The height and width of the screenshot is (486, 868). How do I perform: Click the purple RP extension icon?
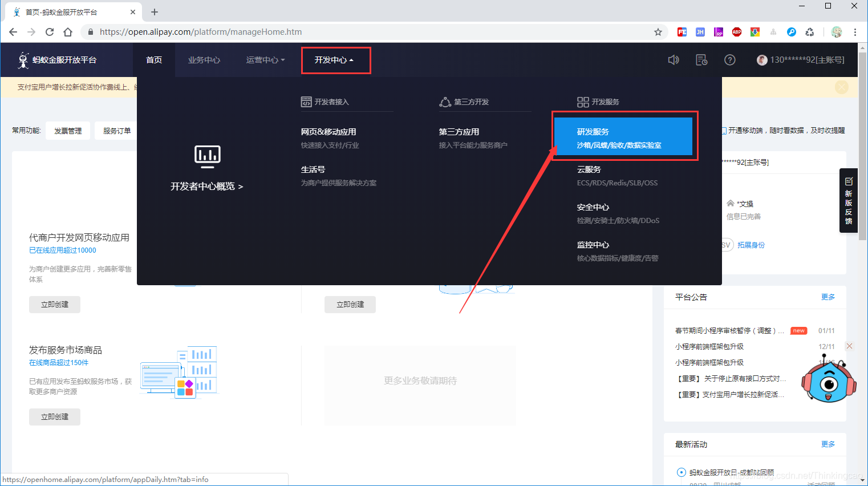pyautogui.click(x=719, y=32)
